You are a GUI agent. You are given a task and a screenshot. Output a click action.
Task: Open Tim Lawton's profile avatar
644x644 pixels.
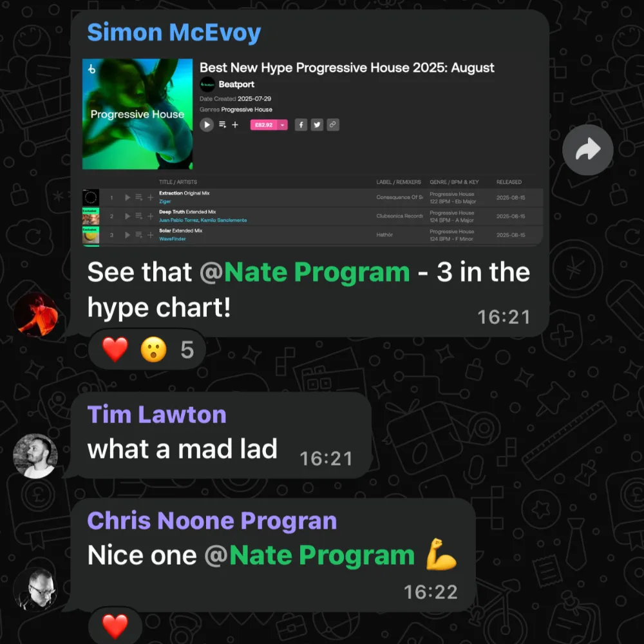click(x=35, y=456)
